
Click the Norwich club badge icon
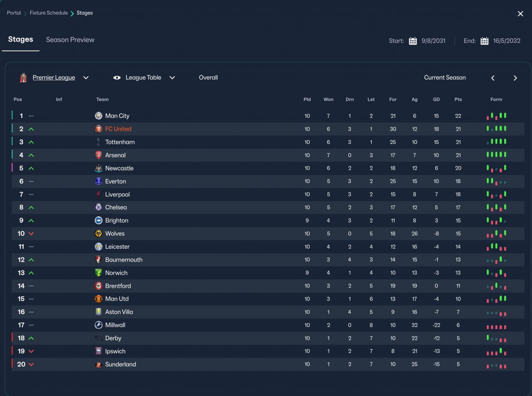pos(99,273)
